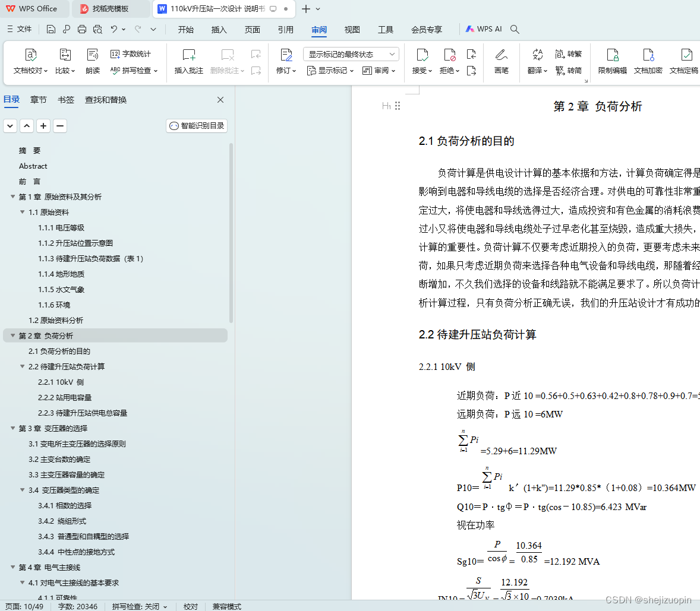Click the save icon in quick access toolbar
Viewport: 700px width, 611px height.
(51, 30)
